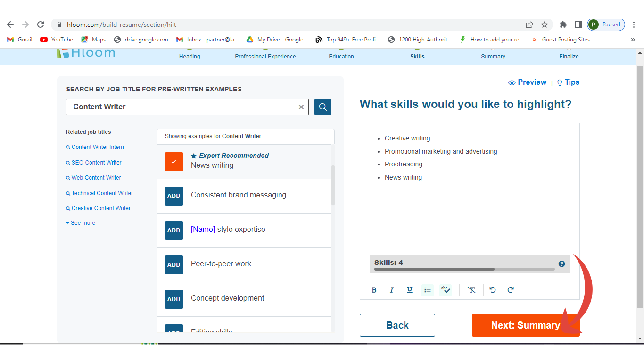Image resolution: width=644 pixels, height=362 pixels.
Task: Show the bookmarks bar overflow chevron
Action: click(x=633, y=40)
